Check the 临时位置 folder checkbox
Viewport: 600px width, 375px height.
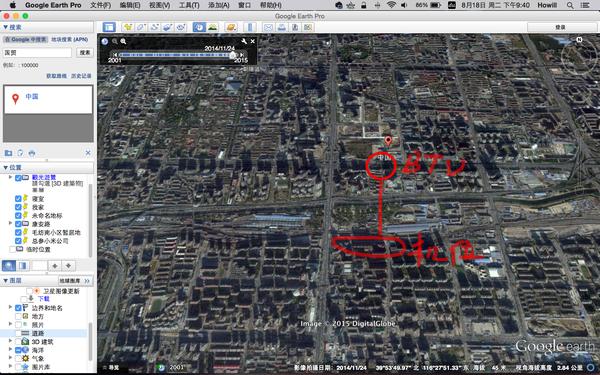tap(12, 249)
